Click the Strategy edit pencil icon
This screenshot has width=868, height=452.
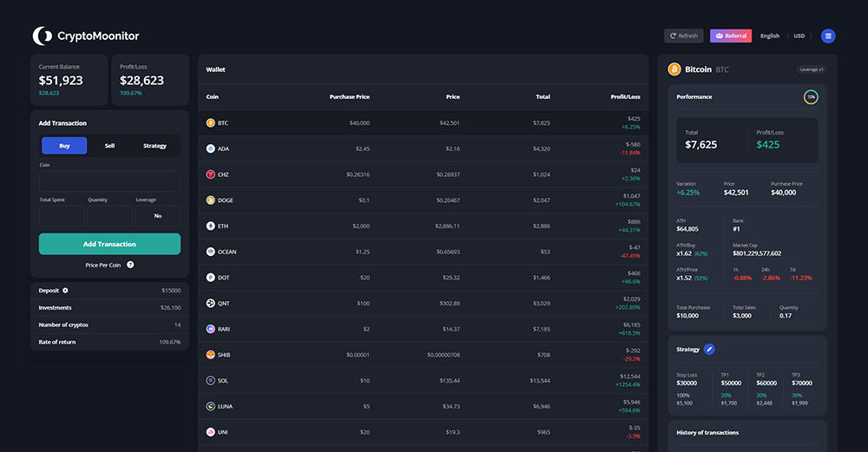click(x=709, y=349)
